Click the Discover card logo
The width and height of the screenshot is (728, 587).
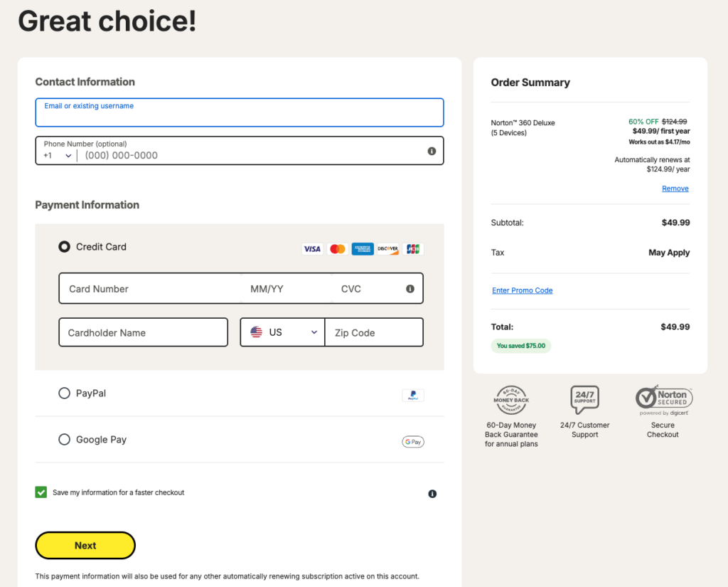tap(387, 248)
